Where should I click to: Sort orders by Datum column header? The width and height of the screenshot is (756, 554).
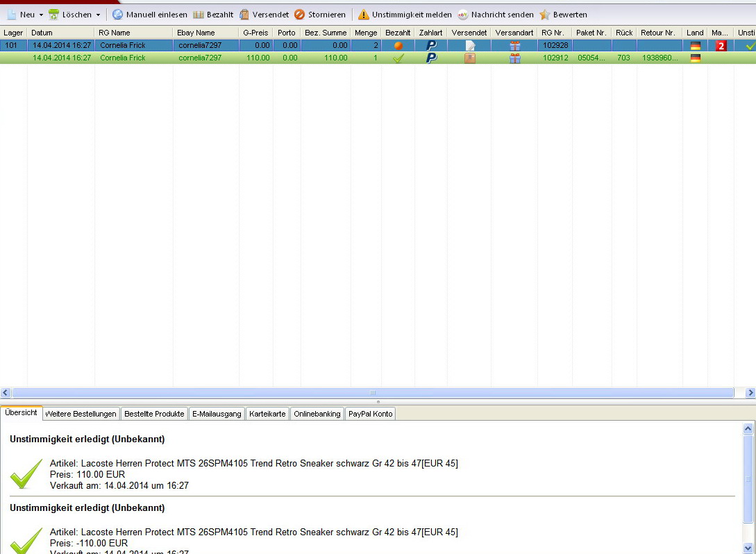coord(60,33)
